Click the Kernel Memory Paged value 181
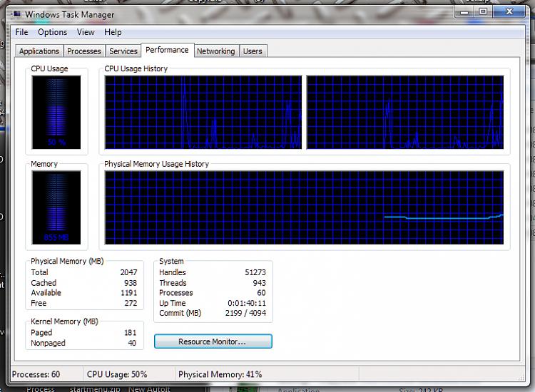The height and width of the screenshot is (392, 535). [131, 333]
